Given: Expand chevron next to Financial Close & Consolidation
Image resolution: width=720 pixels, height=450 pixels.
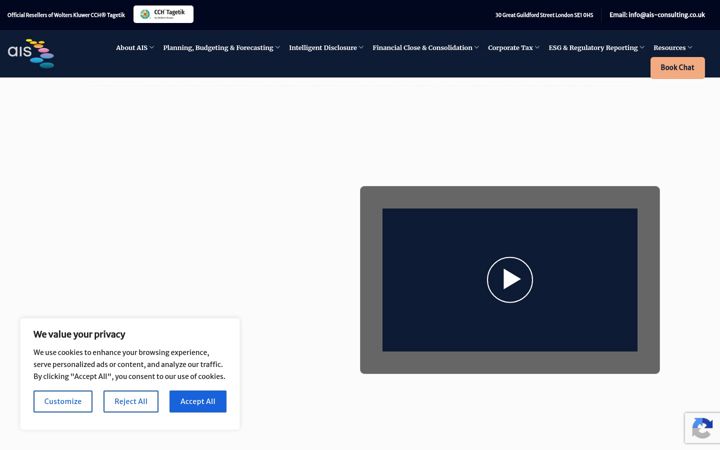Looking at the screenshot, I should (x=477, y=47).
